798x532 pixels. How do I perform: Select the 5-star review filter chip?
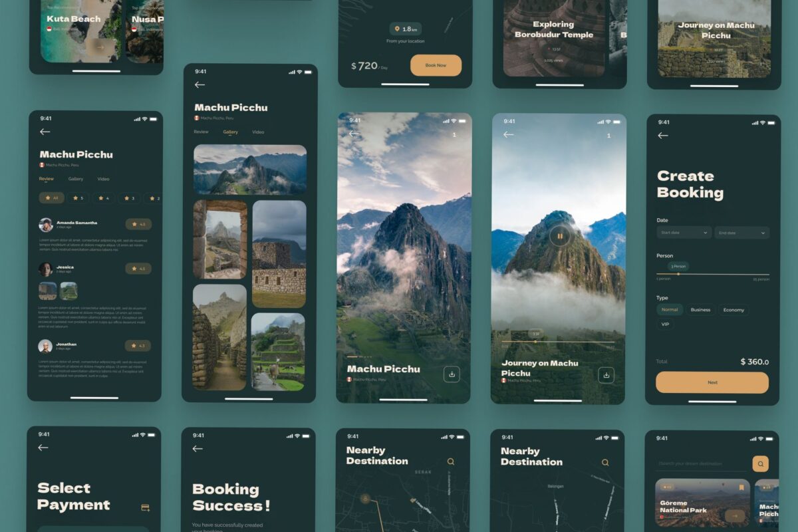(76, 198)
